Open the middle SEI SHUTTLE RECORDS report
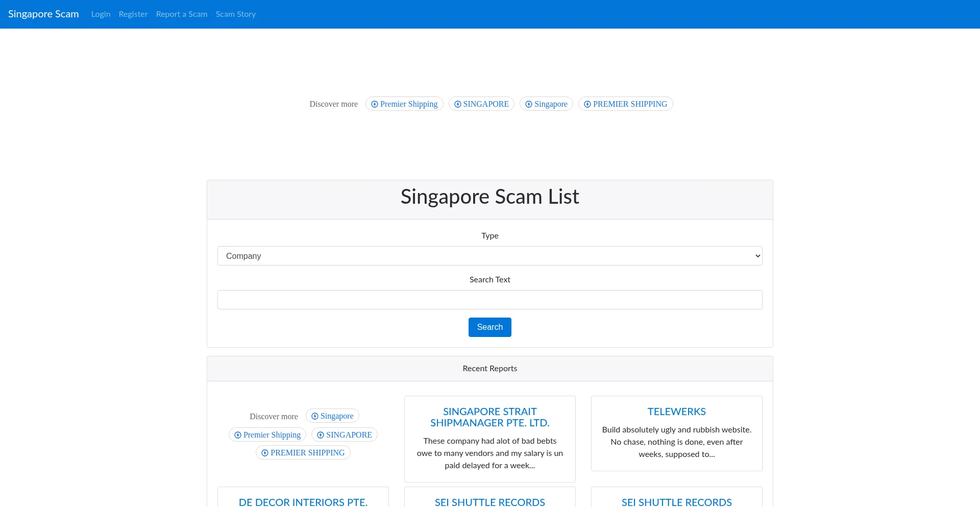The width and height of the screenshot is (980, 507). [x=489, y=502]
